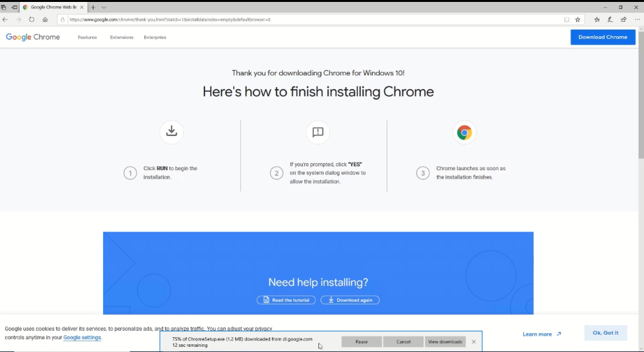Click the Download again button
644x352 pixels.
click(350, 300)
